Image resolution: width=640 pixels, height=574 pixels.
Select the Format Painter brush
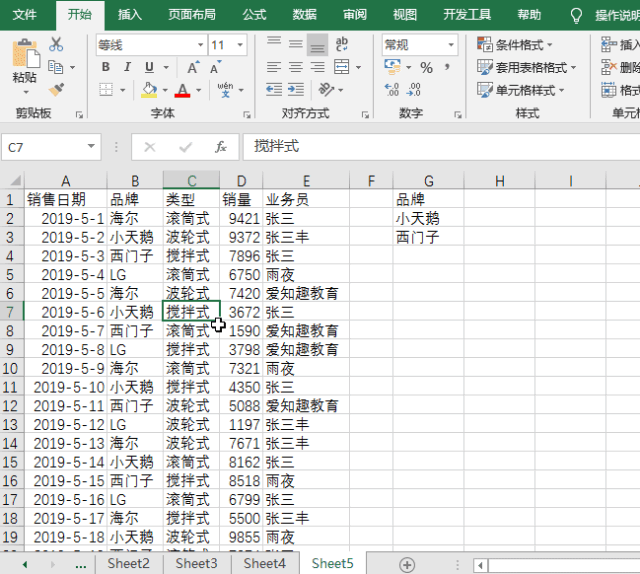coord(56,89)
